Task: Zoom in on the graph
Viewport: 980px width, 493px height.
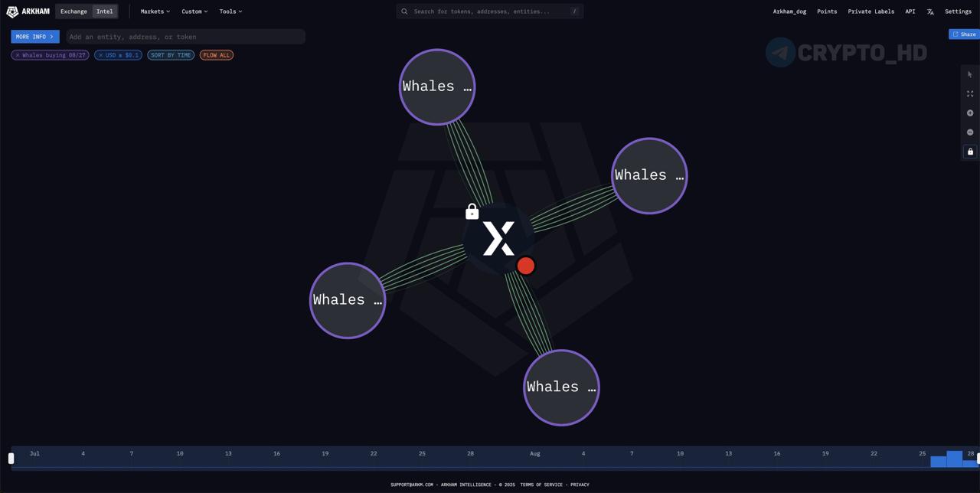Action: click(970, 113)
